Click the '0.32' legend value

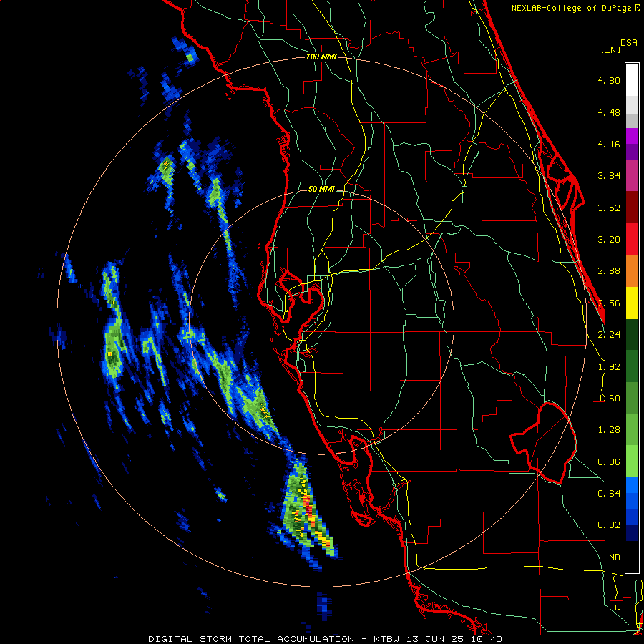point(609,525)
